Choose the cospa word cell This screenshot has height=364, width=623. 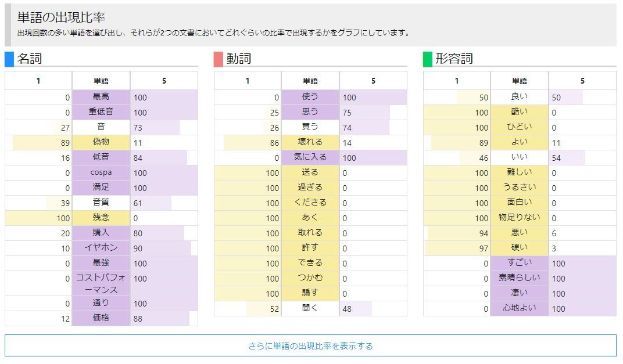101,172
